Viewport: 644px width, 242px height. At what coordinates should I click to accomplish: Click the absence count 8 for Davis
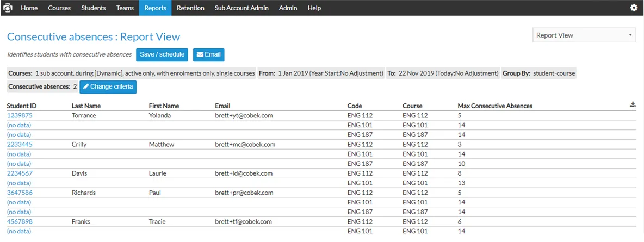coord(460,173)
